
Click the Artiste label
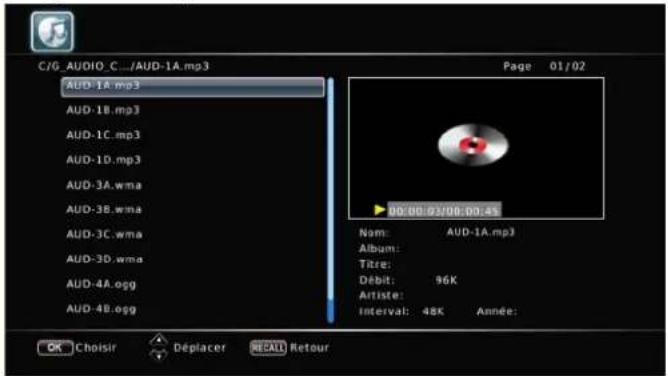[381, 295]
